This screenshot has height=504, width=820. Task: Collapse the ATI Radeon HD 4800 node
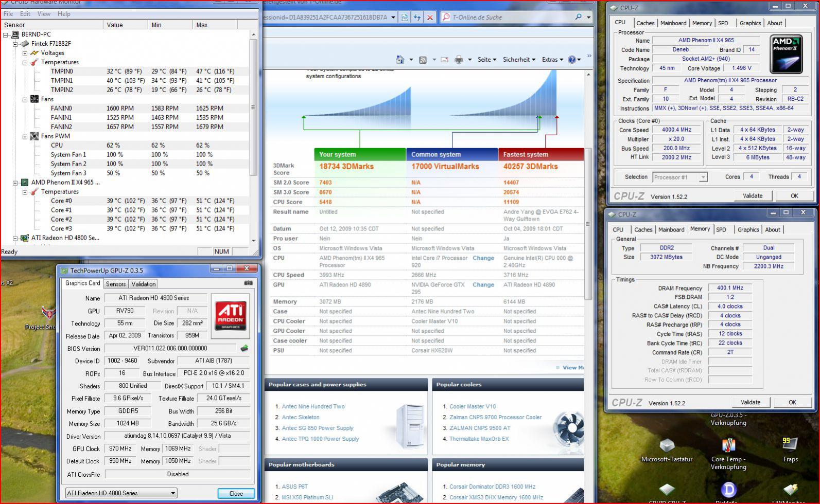click(x=15, y=238)
